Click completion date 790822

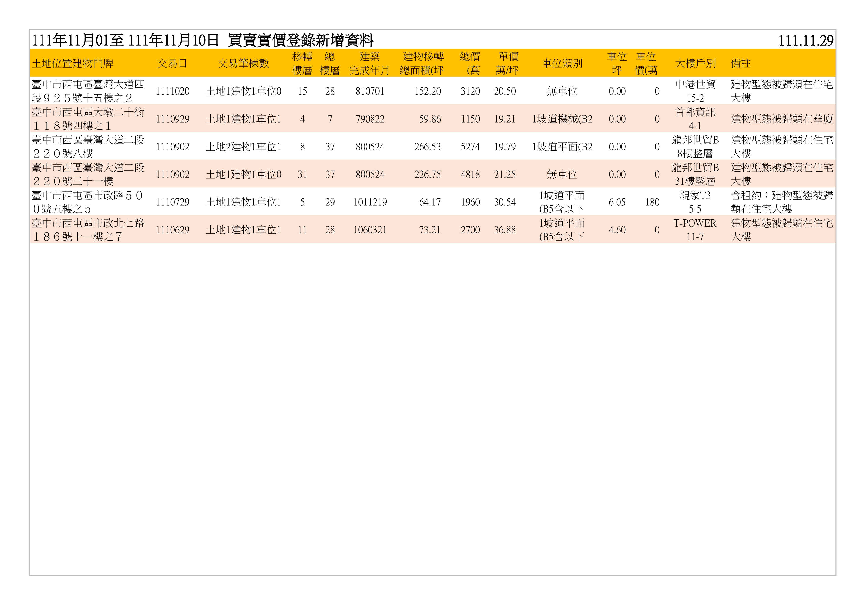pyautogui.click(x=370, y=119)
